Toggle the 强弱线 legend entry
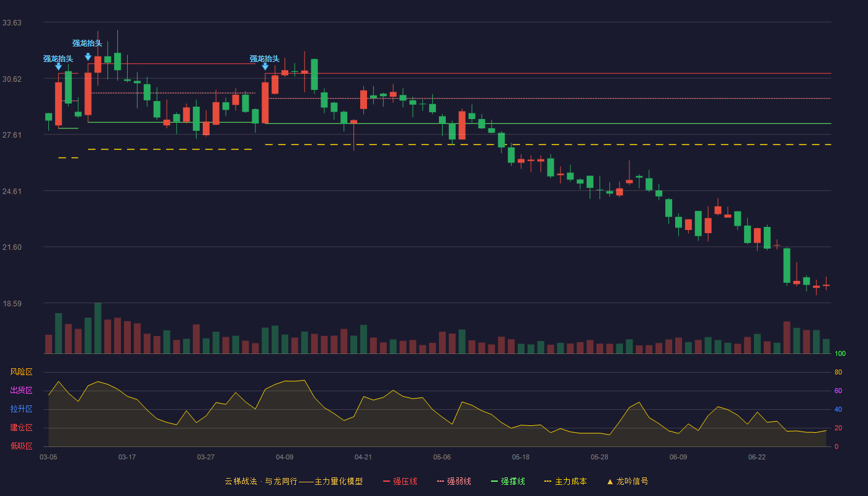868x496 pixels. coord(454,481)
